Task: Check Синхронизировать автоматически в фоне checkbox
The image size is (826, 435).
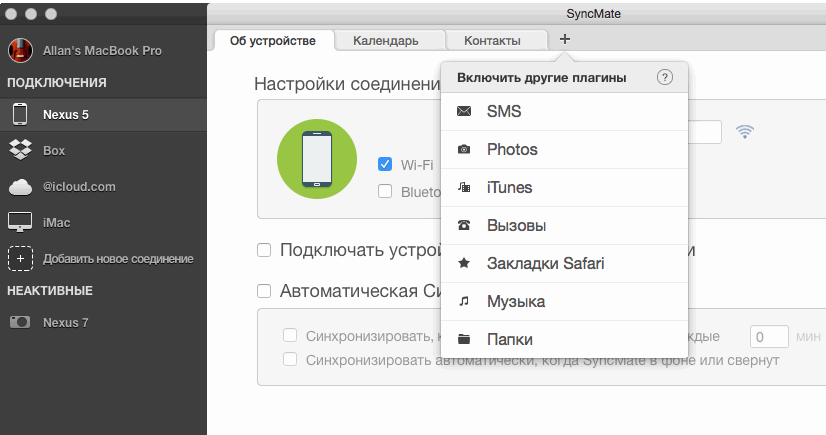Action: (x=290, y=359)
